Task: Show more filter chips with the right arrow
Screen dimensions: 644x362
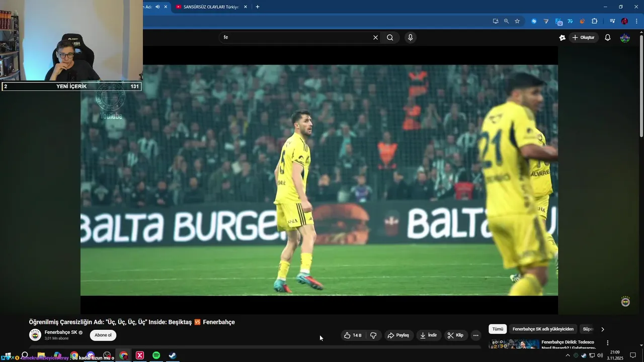Action: click(603, 329)
